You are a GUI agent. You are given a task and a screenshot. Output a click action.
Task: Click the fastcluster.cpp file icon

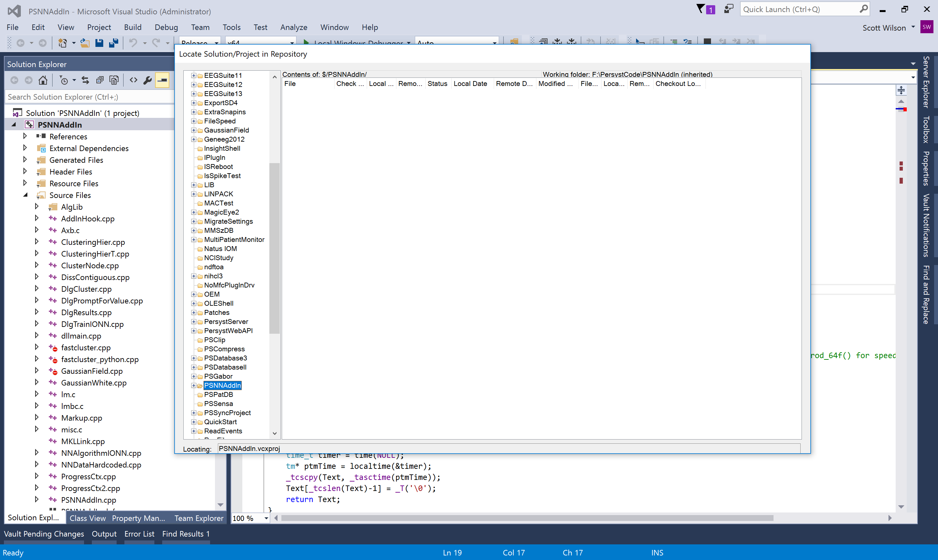[53, 347]
